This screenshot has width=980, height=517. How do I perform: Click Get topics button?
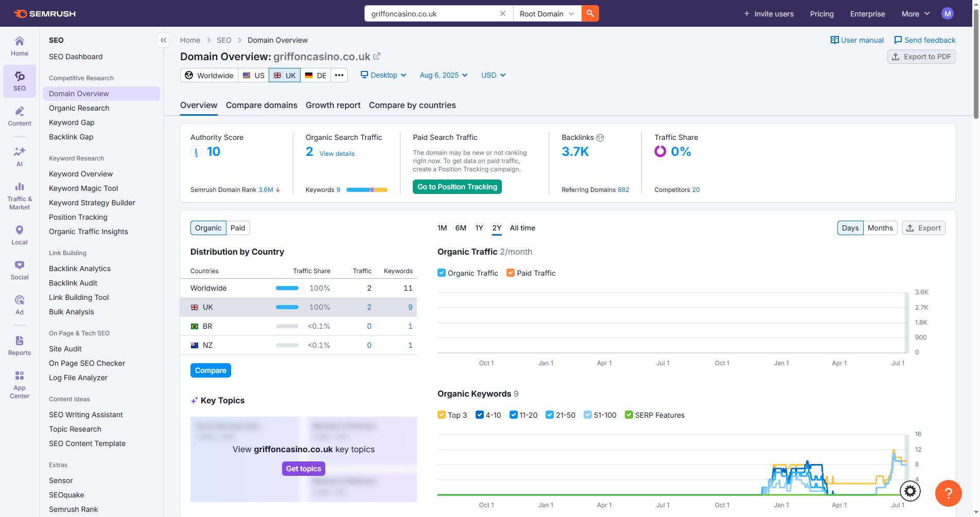coord(304,469)
